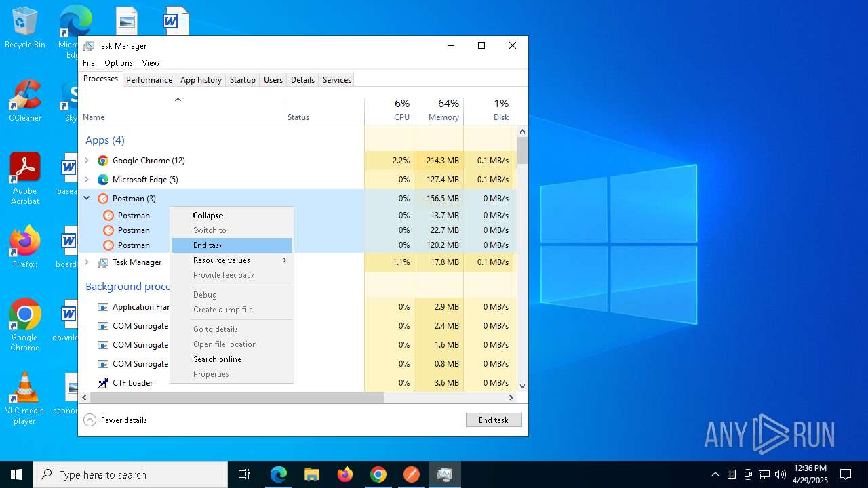Switch to the Users tab
The height and width of the screenshot is (488, 868).
click(273, 80)
